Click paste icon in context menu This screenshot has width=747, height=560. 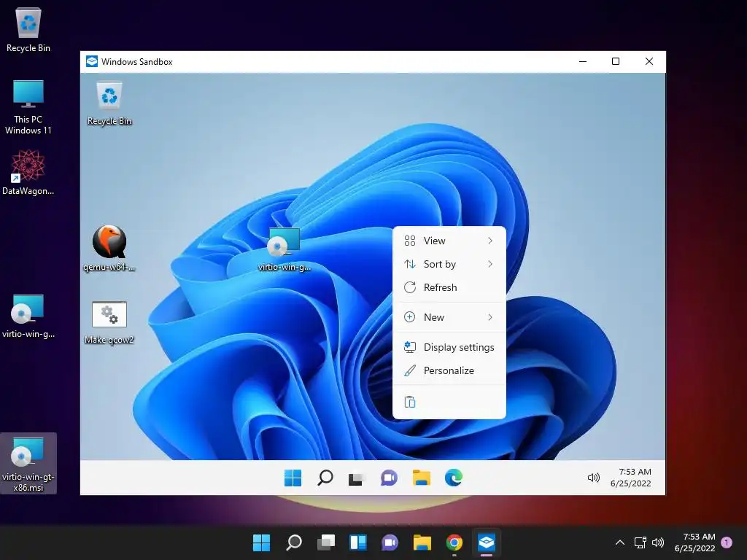pos(410,402)
